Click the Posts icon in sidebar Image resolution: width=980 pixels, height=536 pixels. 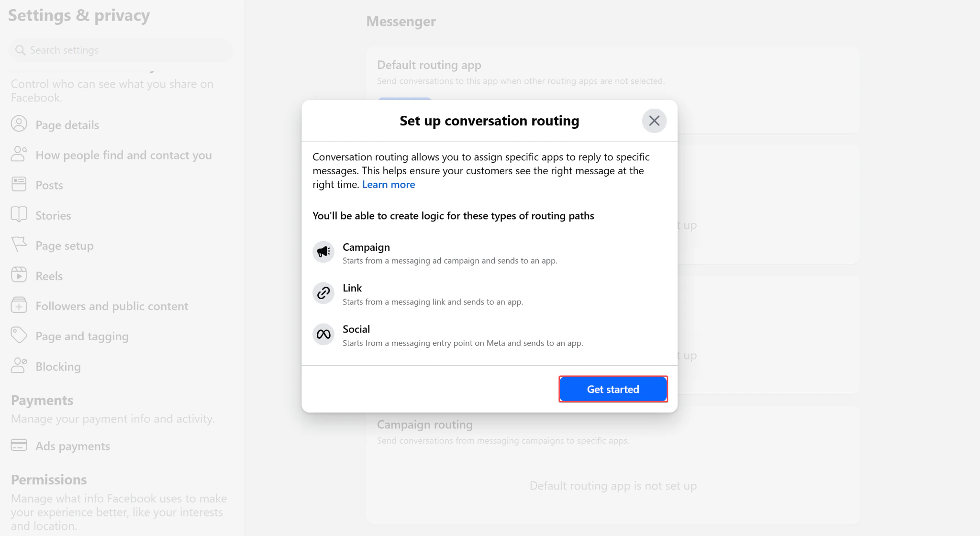coord(19,184)
